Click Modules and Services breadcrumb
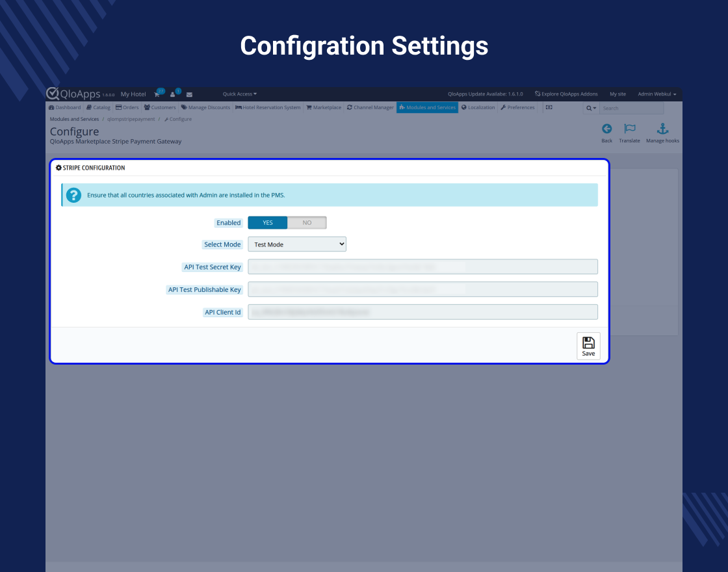The width and height of the screenshot is (728, 572). coord(74,120)
